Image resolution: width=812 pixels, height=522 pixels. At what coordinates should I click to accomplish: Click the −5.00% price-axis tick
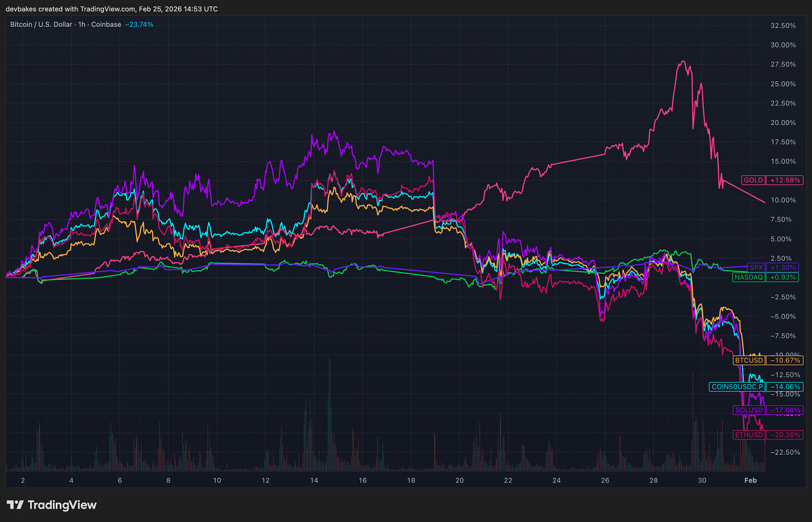click(783, 317)
